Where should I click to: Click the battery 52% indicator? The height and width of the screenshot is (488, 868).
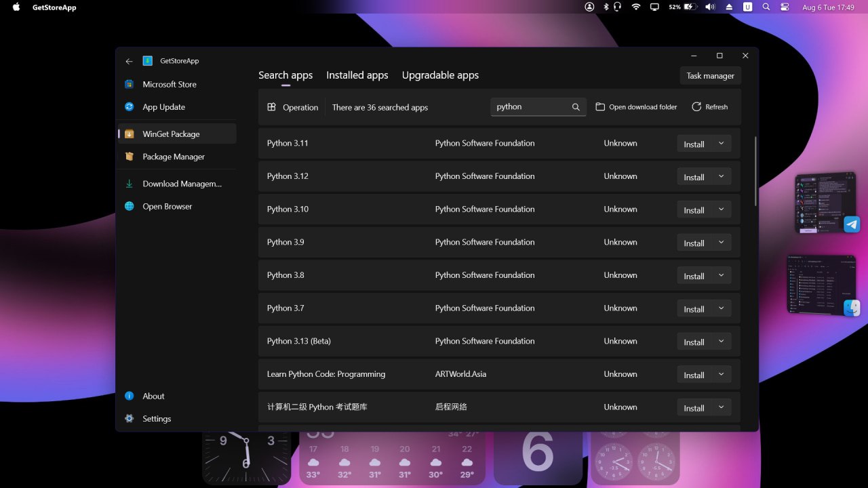683,7
